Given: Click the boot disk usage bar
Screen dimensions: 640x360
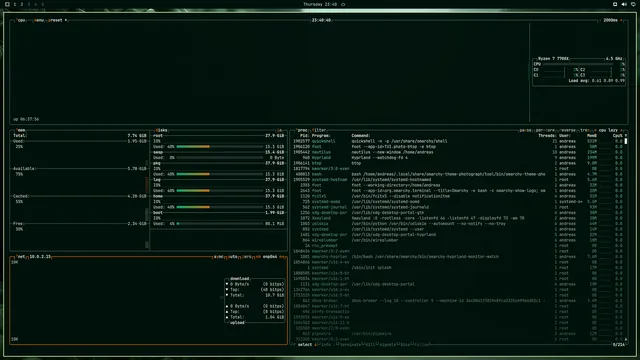Looking at the screenshot, I should click(x=220, y=224).
